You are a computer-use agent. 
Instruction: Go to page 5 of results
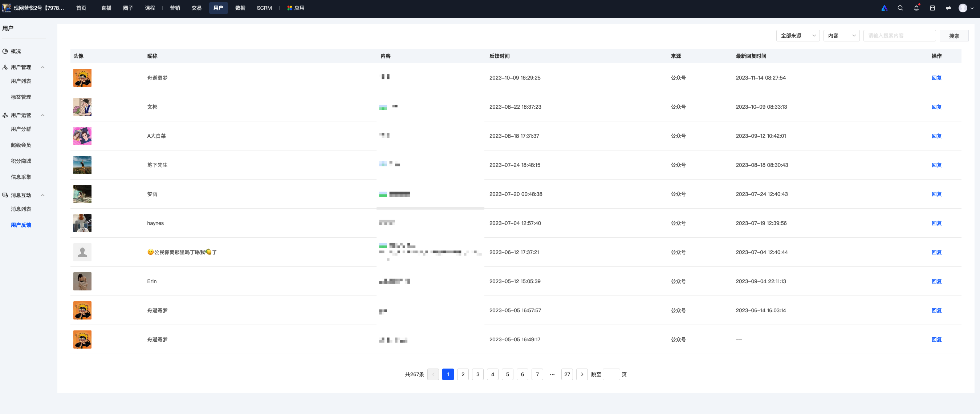[507, 374]
